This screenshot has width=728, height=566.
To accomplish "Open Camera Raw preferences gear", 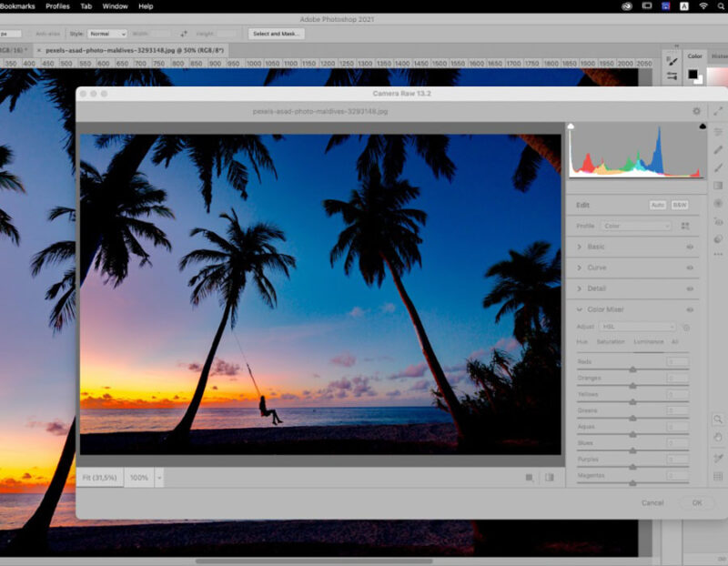I will (x=697, y=110).
